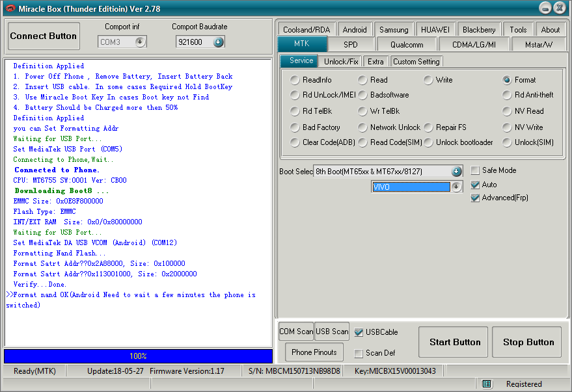Open Phone Pinouts
This screenshot has height=392, width=572.
(314, 352)
